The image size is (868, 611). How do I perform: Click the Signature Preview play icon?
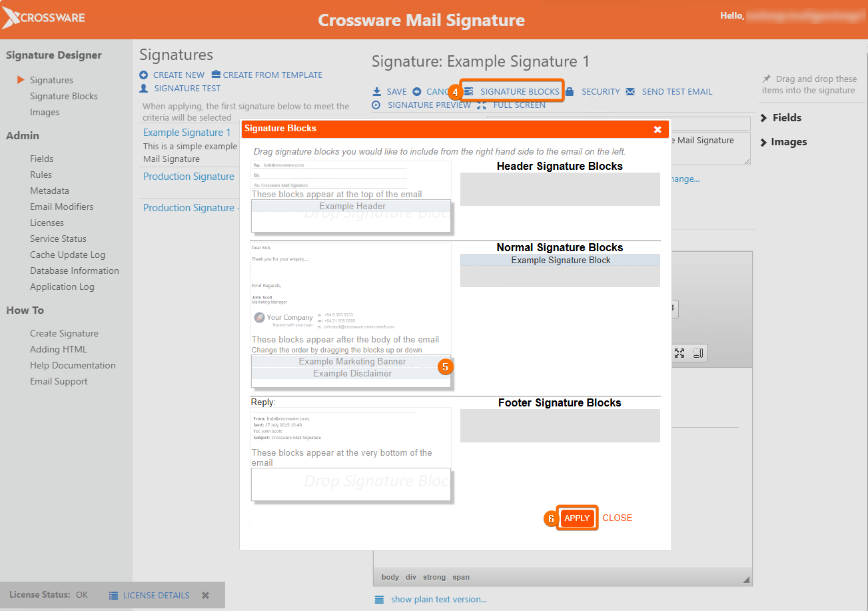376,105
